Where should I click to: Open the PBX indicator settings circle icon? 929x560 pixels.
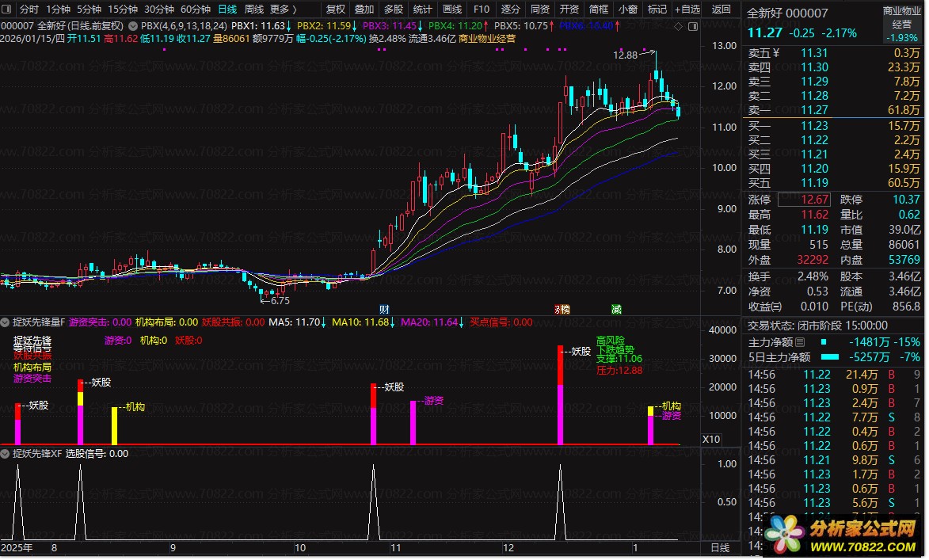[x=133, y=26]
